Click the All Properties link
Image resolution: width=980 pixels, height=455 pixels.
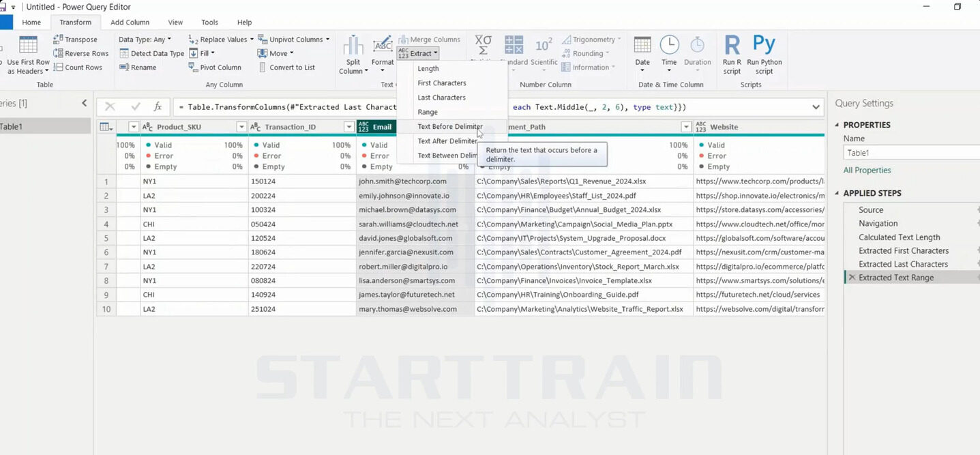pyautogui.click(x=867, y=171)
